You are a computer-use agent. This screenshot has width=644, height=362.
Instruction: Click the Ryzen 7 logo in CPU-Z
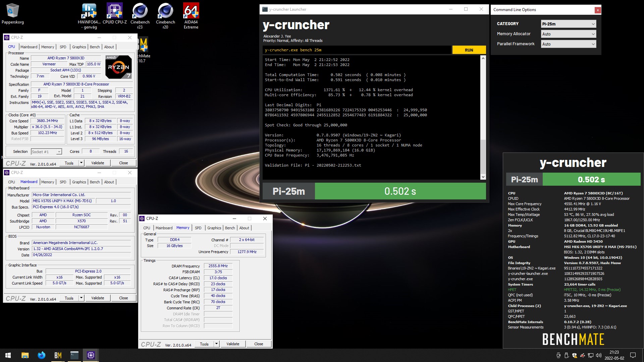pyautogui.click(x=119, y=67)
